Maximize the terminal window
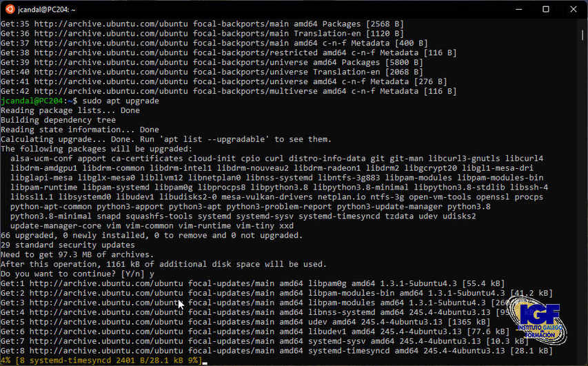 click(x=545, y=10)
